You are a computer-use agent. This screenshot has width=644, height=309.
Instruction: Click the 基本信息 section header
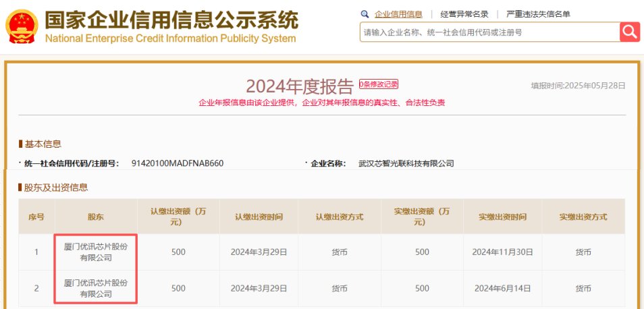coord(43,144)
